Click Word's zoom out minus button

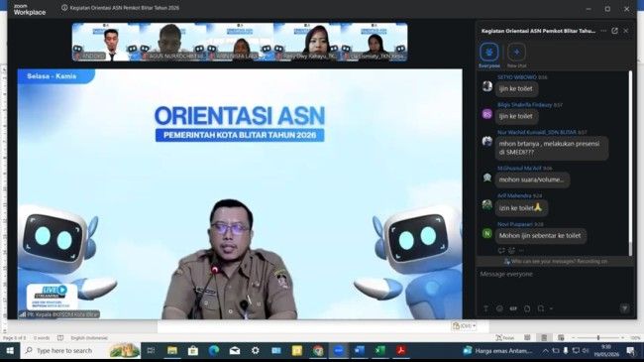point(574,338)
